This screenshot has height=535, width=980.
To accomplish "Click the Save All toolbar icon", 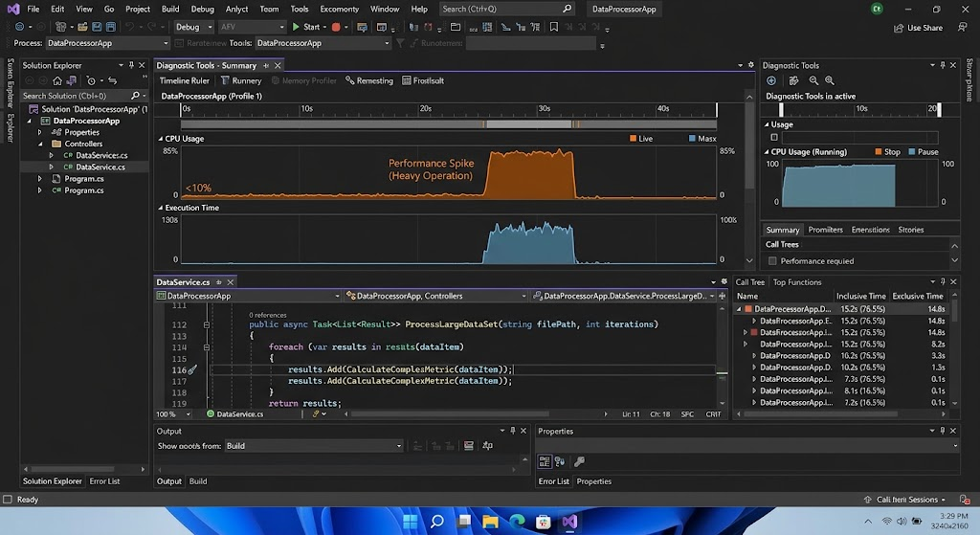I will [x=111, y=27].
